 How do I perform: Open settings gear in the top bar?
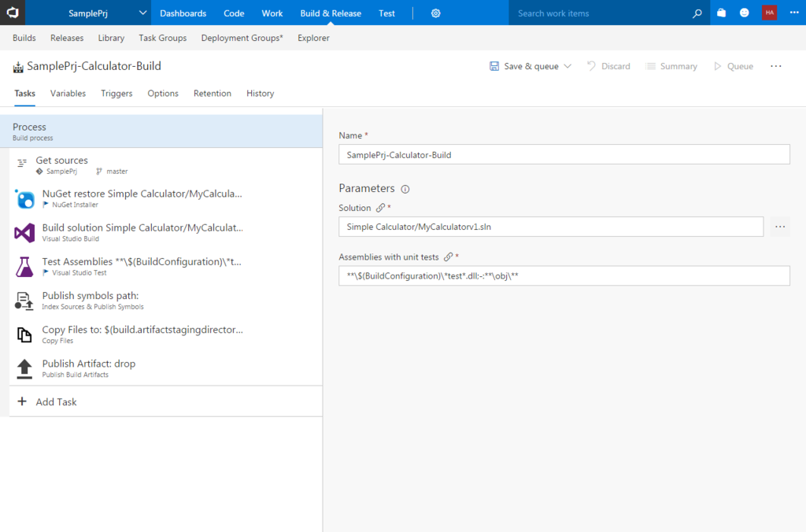coord(435,13)
